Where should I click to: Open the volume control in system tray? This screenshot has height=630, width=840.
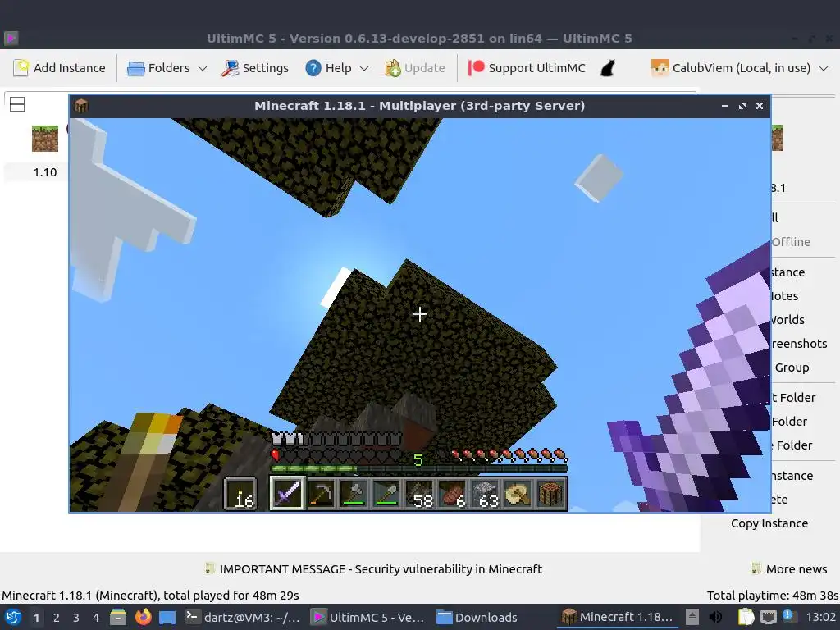point(715,617)
